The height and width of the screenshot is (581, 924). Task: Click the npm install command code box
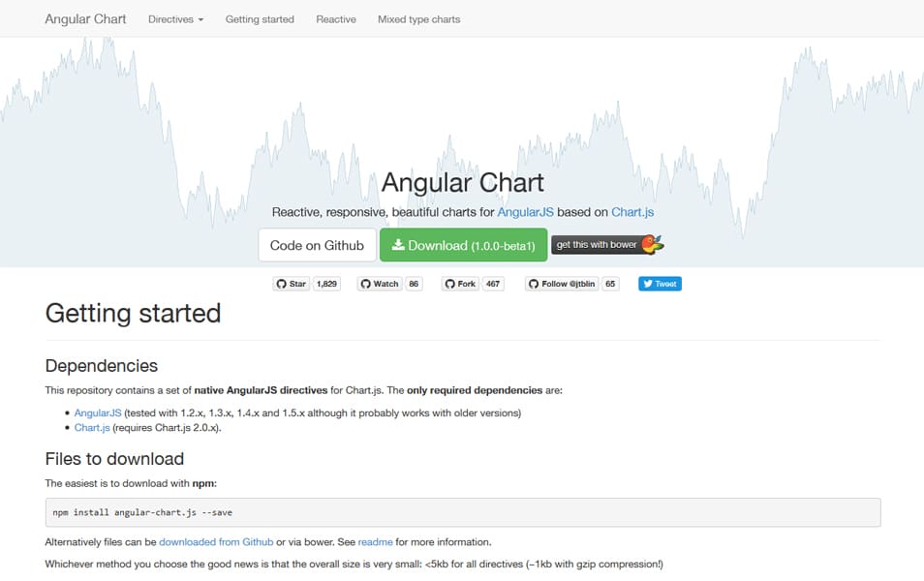pos(462,511)
